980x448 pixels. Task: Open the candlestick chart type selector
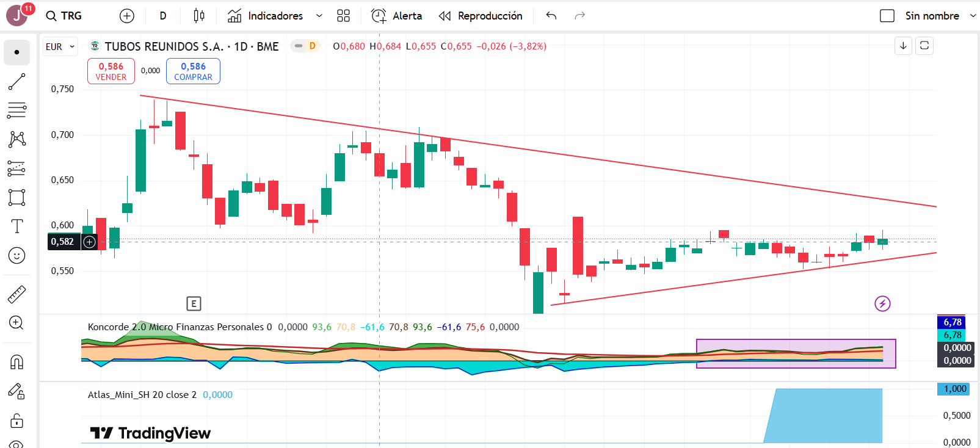pos(199,16)
